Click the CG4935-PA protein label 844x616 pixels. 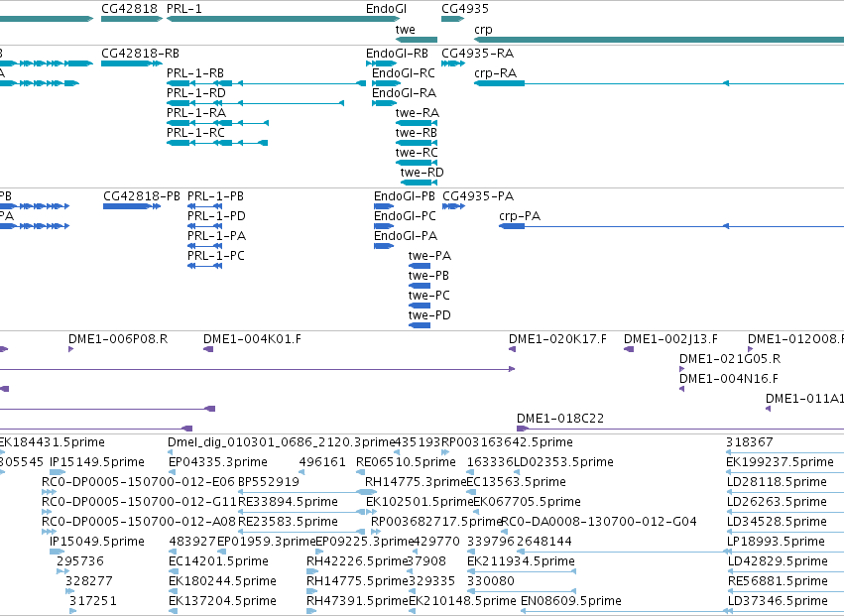coord(478,196)
